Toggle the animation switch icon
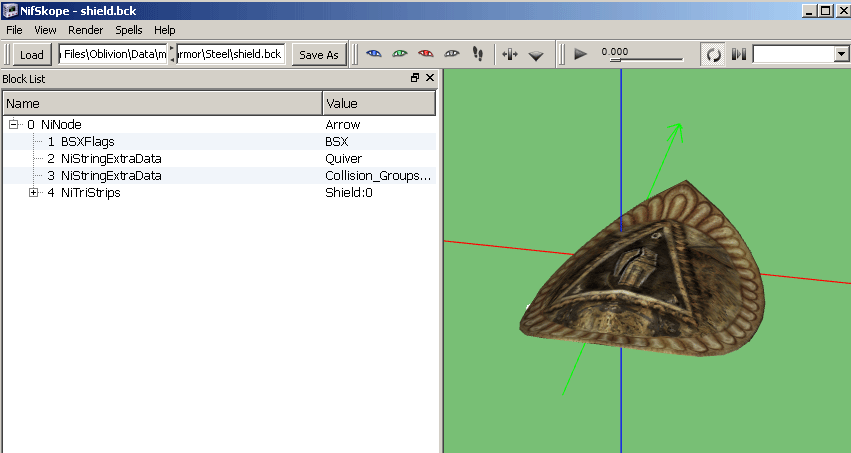Viewport: 851px width, 453px height. (x=739, y=54)
